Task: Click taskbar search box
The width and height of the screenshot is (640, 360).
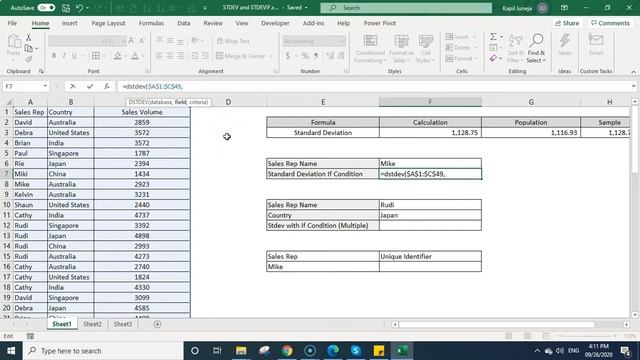Action: (102, 351)
